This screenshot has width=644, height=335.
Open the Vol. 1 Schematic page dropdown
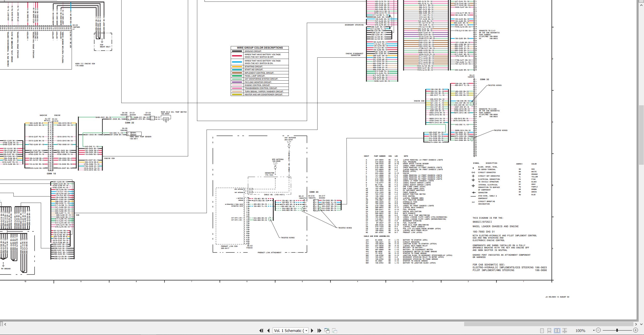[x=306, y=331]
